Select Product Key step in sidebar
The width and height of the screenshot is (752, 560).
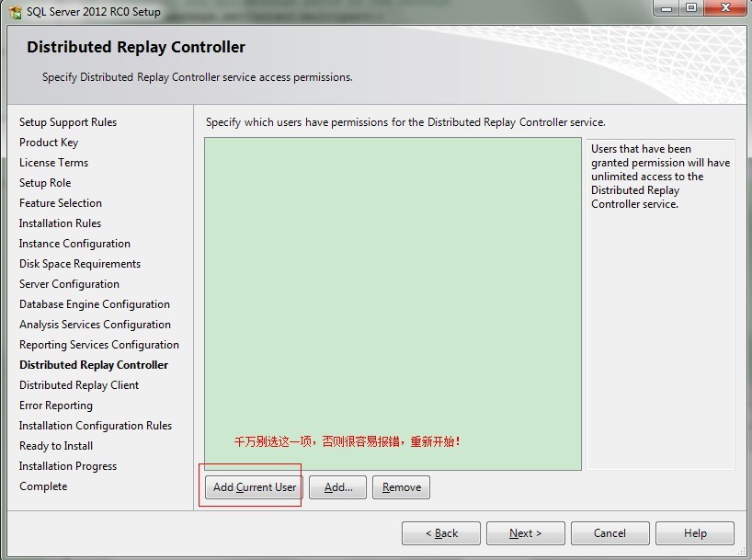point(49,143)
